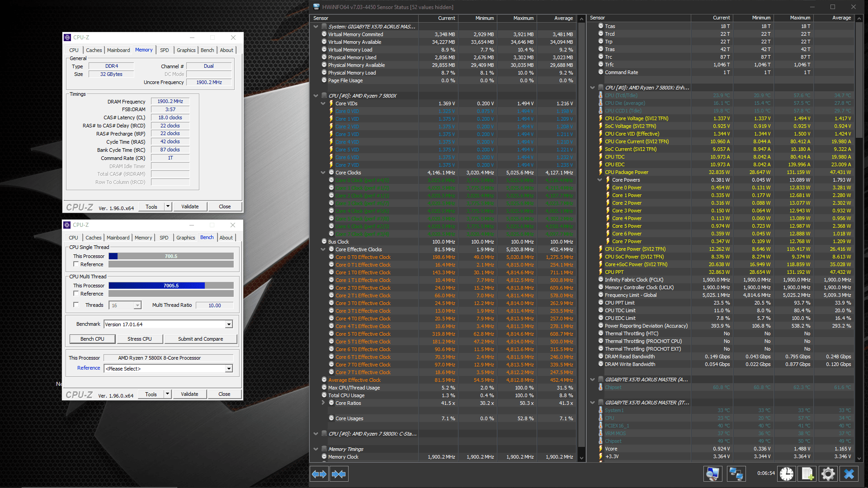Image resolution: width=868 pixels, height=488 pixels.
Task: Click the Stress CPU button
Action: pyautogui.click(x=139, y=339)
